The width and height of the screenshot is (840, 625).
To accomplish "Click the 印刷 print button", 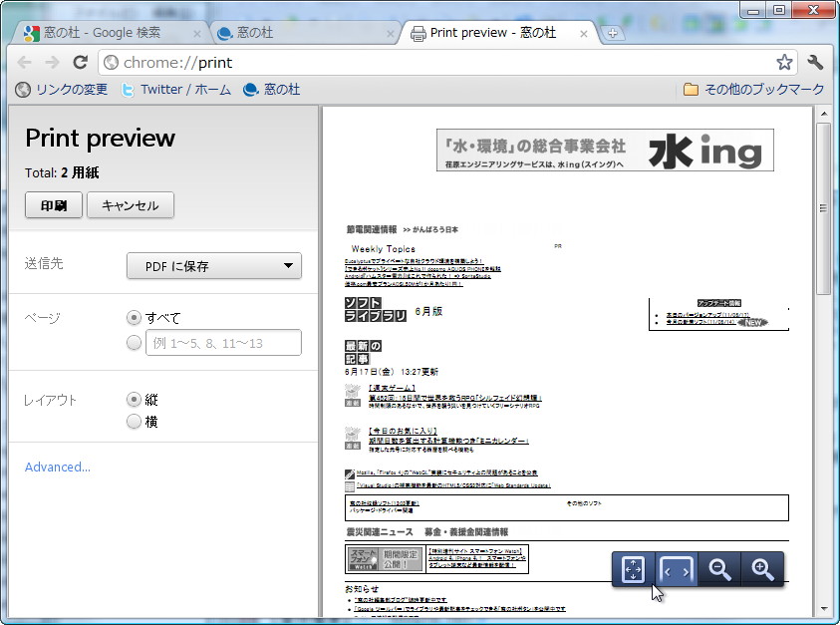I will point(54,205).
